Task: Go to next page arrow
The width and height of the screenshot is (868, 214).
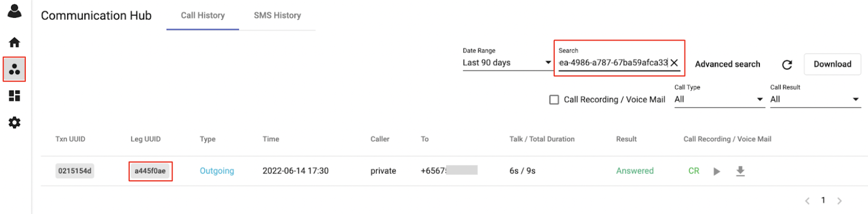Action: click(840, 201)
